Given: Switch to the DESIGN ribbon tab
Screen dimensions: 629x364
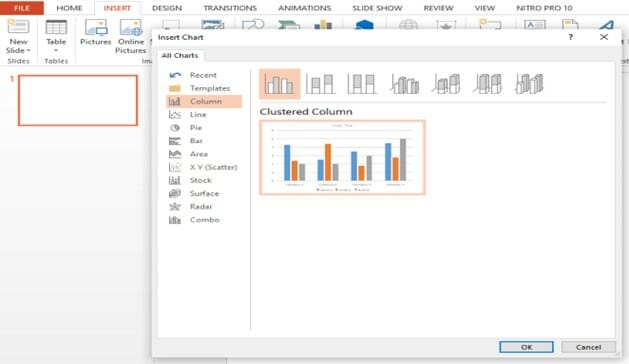Looking at the screenshot, I should [x=167, y=8].
